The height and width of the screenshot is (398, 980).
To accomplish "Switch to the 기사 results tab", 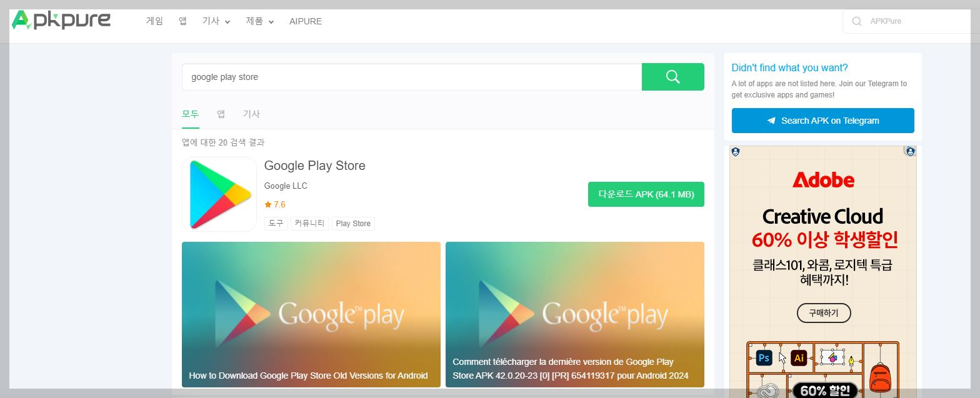I will 251,114.
